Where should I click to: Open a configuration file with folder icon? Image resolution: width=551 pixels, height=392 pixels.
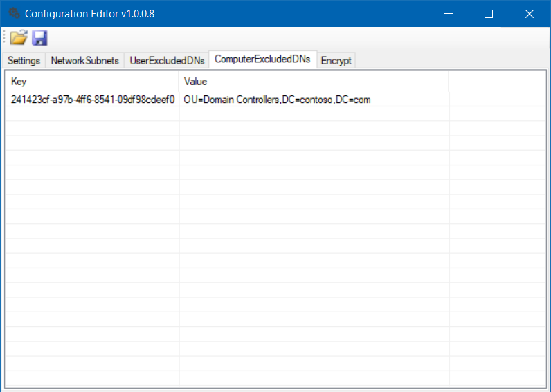[19, 37]
